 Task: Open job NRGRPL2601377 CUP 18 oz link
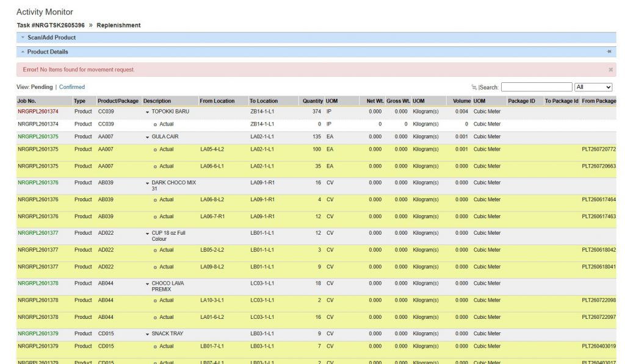click(38, 233)
